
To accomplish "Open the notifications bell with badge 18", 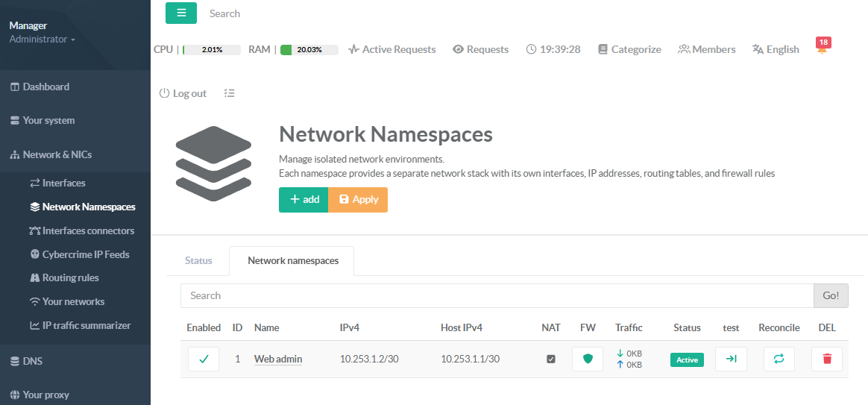I will 823,50.
